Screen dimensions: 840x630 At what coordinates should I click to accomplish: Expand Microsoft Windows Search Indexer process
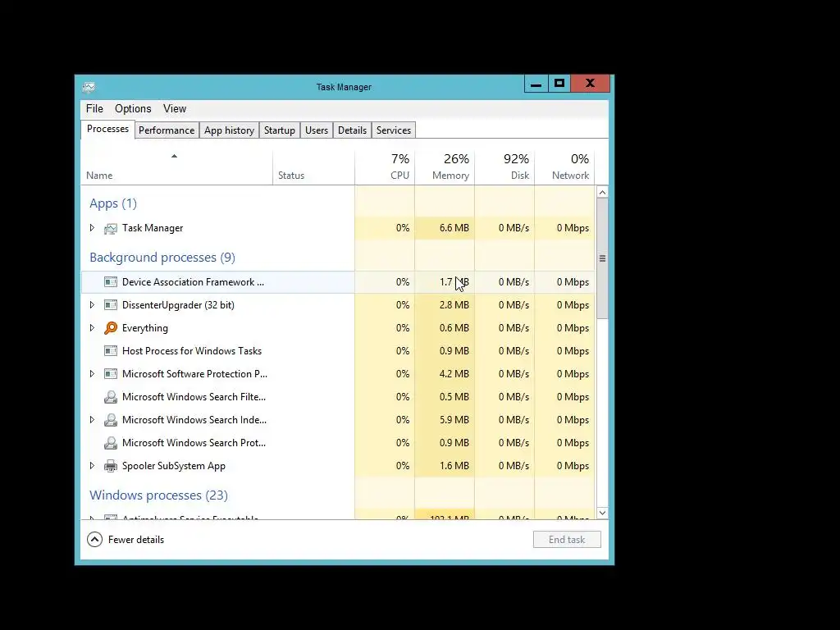coord(92,420)
